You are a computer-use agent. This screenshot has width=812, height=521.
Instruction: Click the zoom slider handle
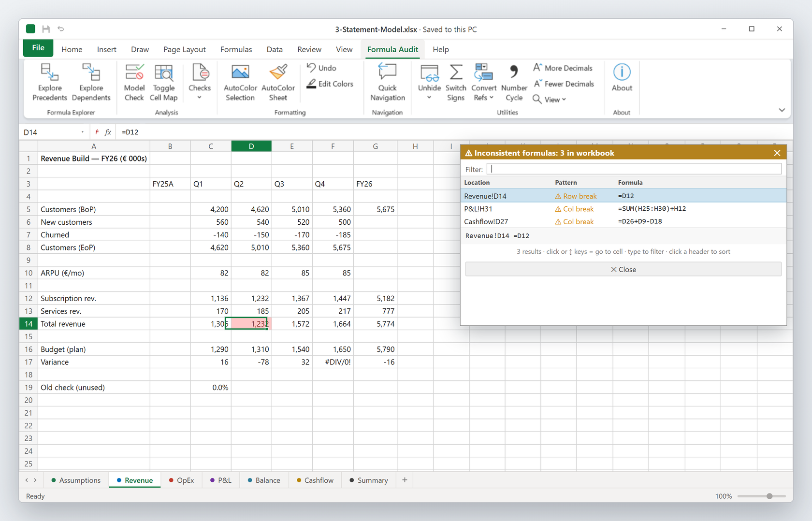769,496
